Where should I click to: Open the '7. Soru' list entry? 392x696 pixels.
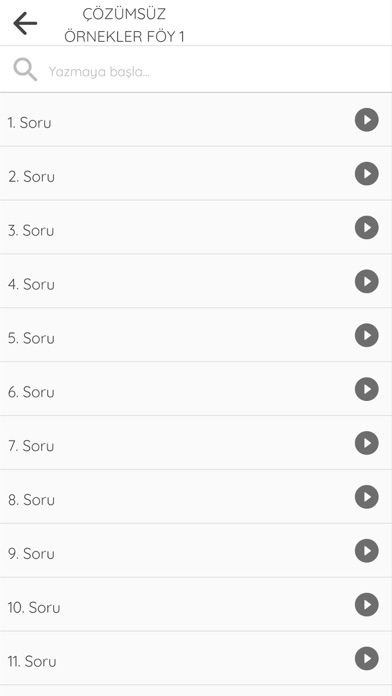(196, 443)
